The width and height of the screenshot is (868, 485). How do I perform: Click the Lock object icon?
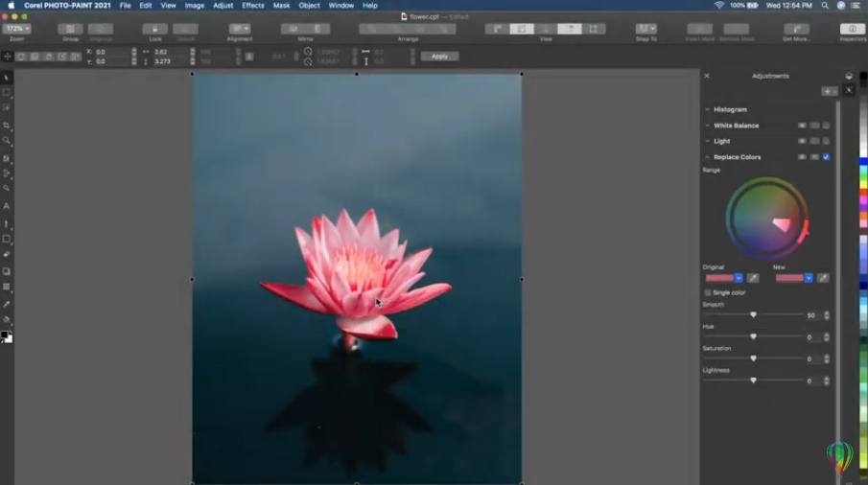coord(155,29)
